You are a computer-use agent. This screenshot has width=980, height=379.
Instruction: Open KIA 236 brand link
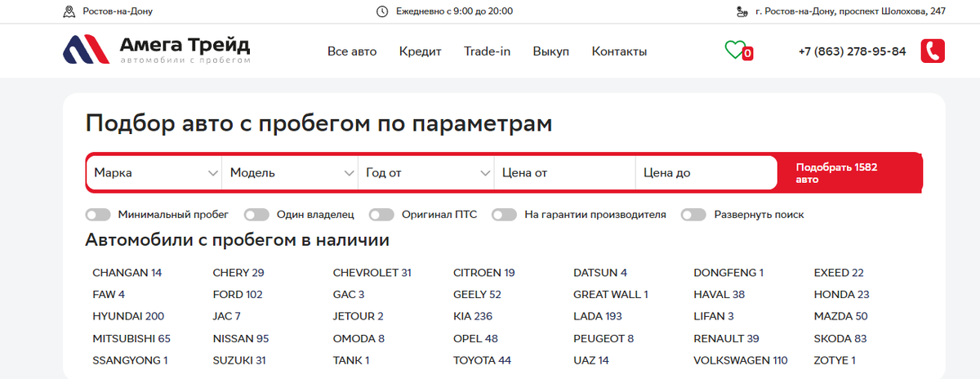coord(473,317)
